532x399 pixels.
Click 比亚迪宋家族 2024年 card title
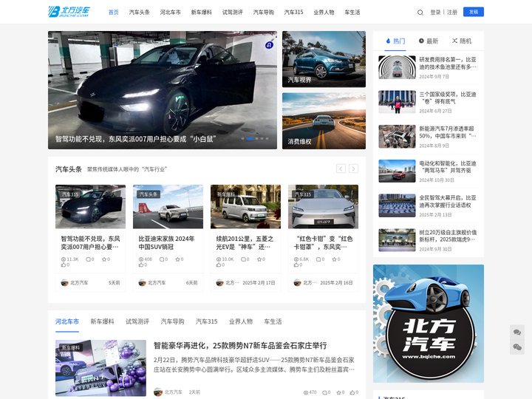tap(166, 242)
